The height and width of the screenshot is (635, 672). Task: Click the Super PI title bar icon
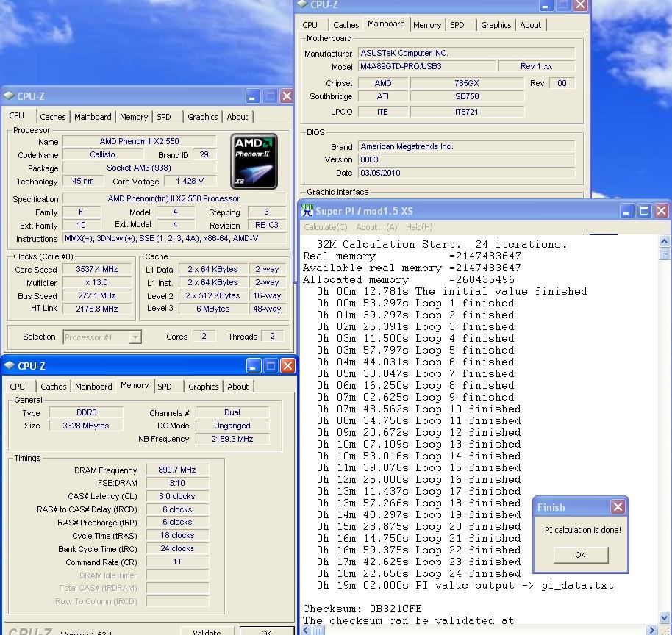point(307,210)
